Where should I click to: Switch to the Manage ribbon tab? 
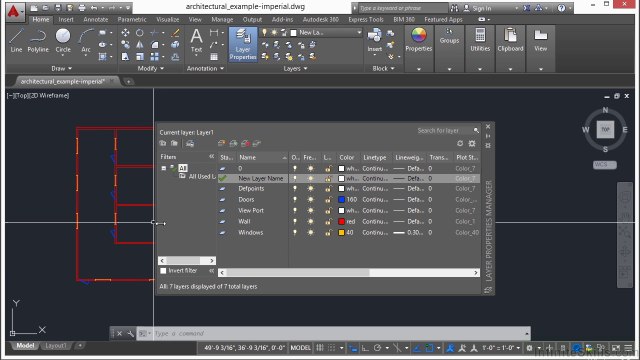[x=222, y=20]
